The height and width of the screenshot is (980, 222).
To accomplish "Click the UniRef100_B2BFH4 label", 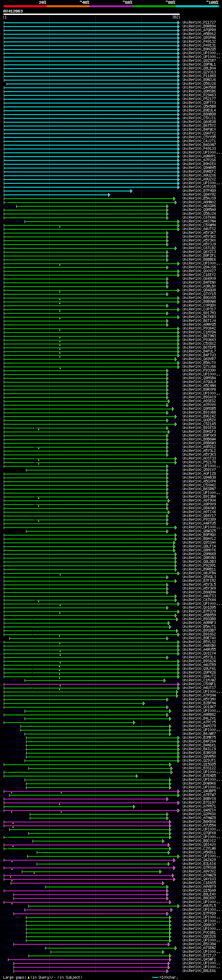I will pyautogui.click(x=199, y=703).
